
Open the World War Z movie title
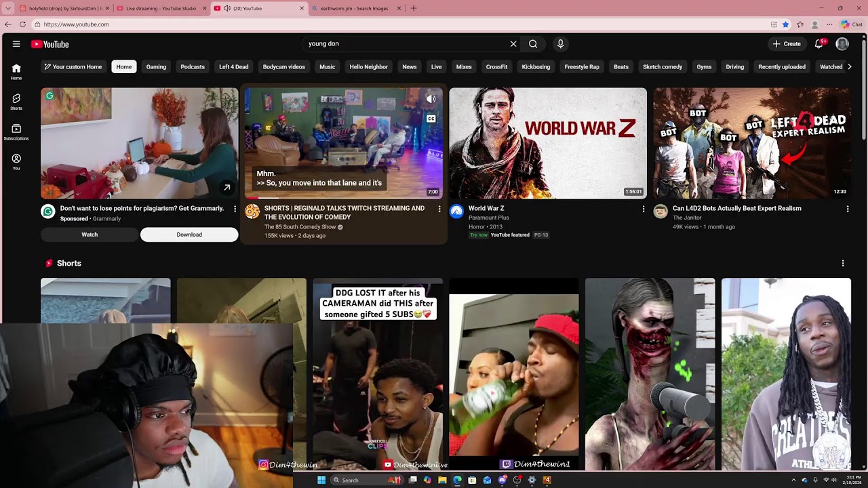(x=486, y=209)
